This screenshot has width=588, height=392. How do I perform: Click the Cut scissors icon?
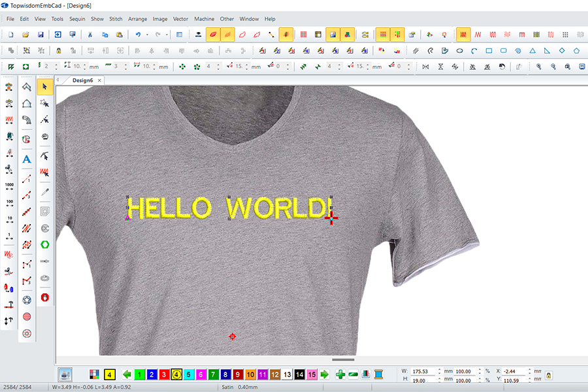pos(90,34)
